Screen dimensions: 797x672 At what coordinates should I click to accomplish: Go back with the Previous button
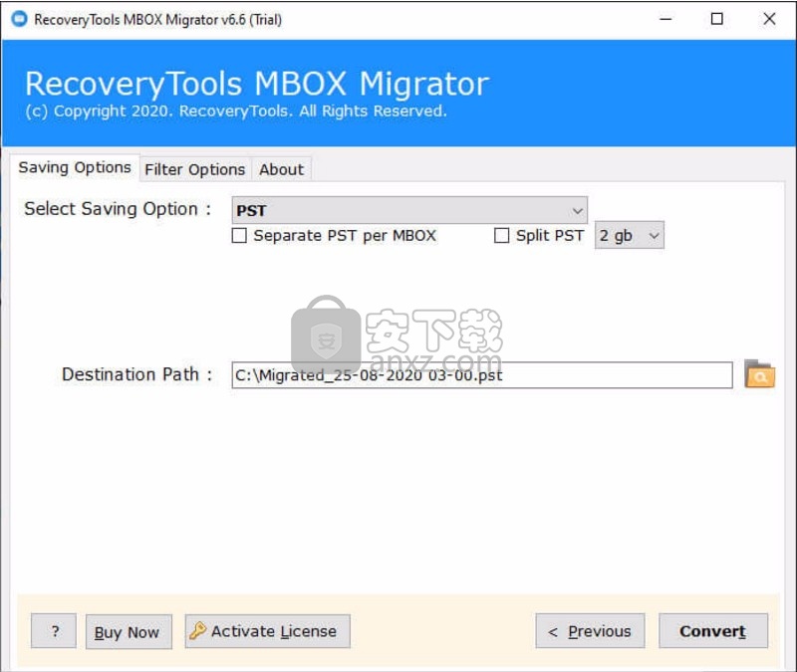point(590,631)
